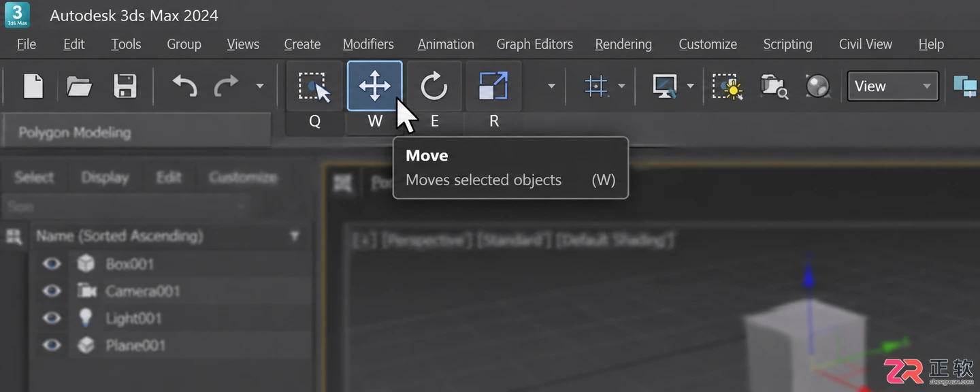Click the [Default Shading] viewport label

click(615, 241)
